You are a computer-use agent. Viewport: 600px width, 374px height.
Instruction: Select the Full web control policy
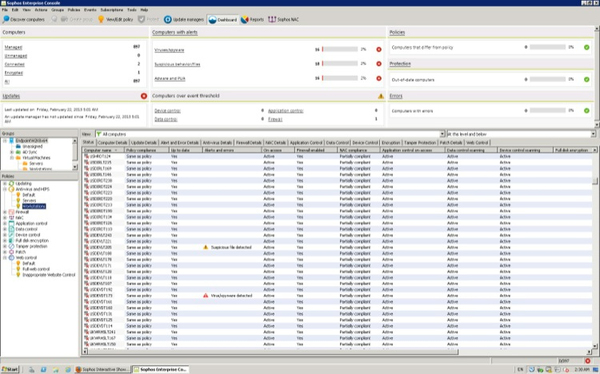[36, 269]
